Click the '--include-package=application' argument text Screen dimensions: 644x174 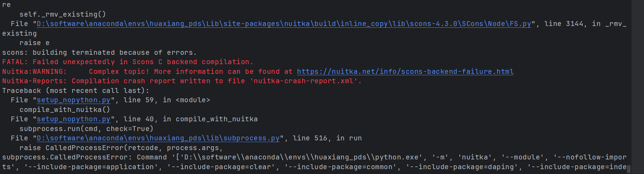coord(91,167)
